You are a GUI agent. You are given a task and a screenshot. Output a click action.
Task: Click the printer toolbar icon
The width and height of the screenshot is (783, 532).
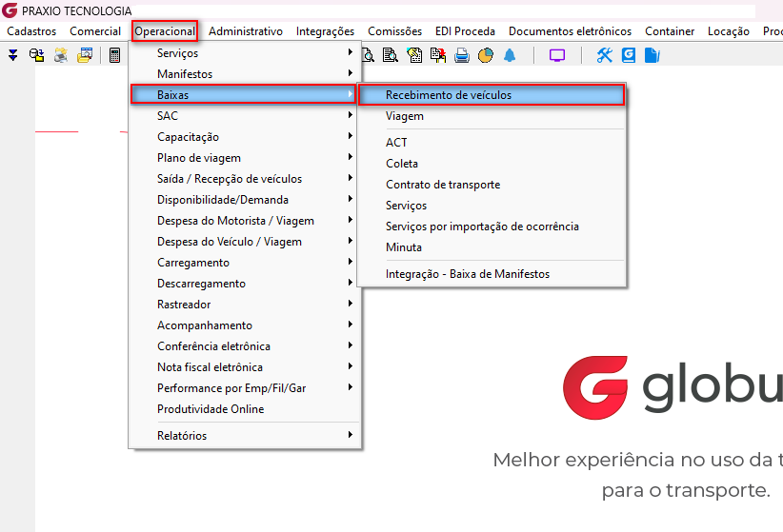[x=462, y=55]
